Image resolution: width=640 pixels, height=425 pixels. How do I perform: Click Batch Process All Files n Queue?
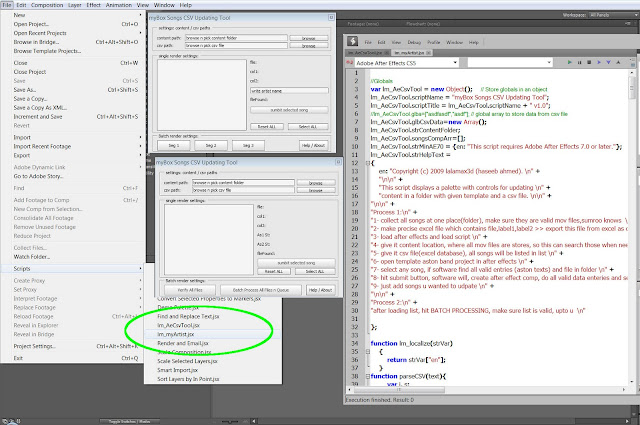click(x=261, y=290)
